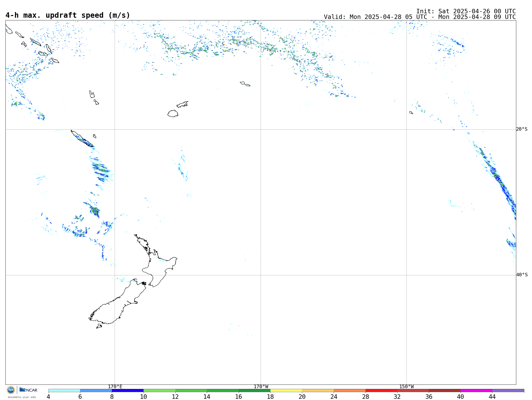The height and width of the screenshot is (400, 532).
Task: Click the colorbar tick label 32
Action: 397,397
